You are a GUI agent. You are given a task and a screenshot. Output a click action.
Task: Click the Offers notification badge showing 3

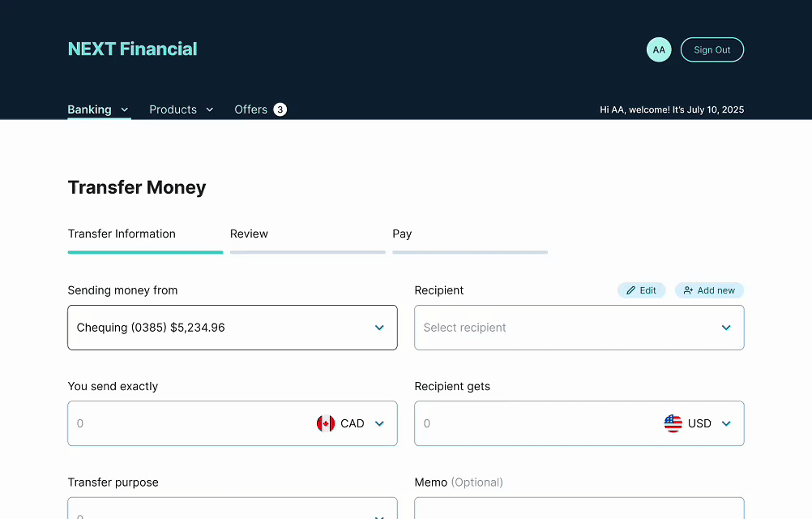pos(280,109)
